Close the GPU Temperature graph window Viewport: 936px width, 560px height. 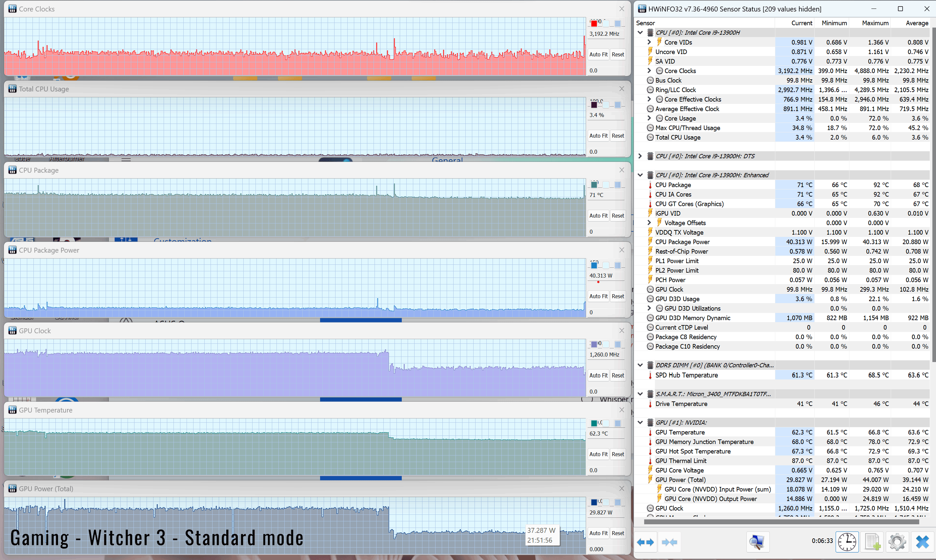tap(621, 410)
